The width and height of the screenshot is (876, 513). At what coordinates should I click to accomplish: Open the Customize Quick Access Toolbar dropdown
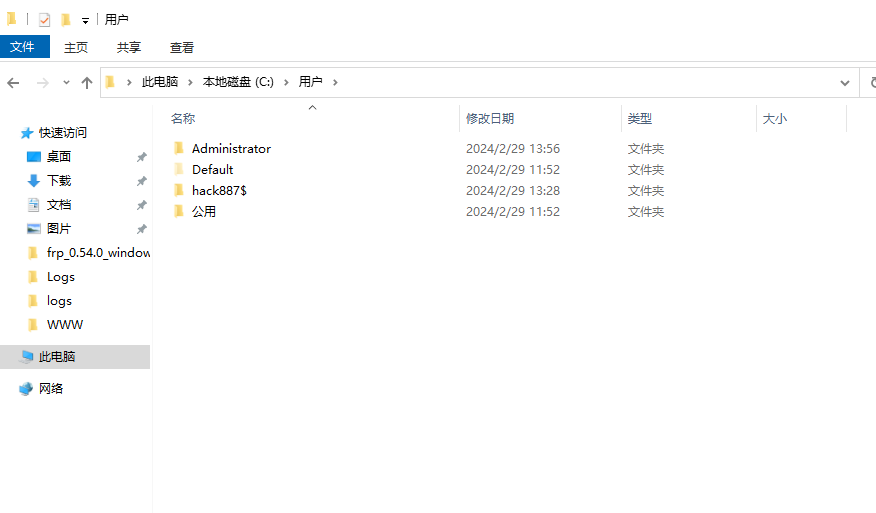click(x=85, y=21)
